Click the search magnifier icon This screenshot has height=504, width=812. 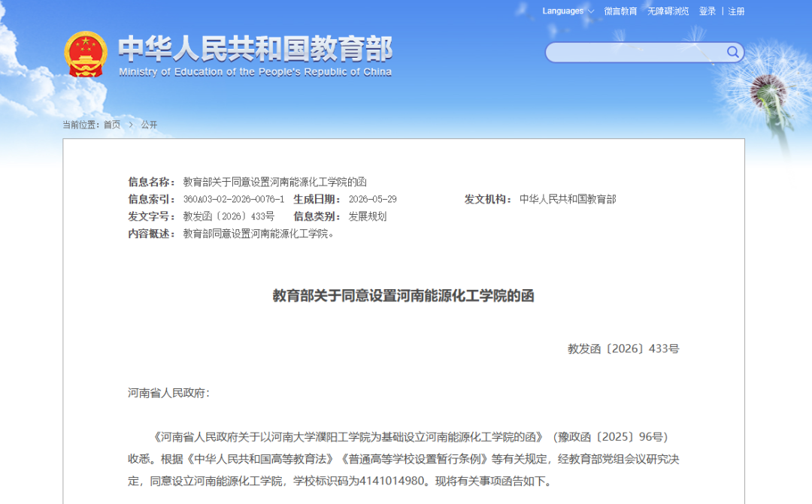(x=732, y=52)
